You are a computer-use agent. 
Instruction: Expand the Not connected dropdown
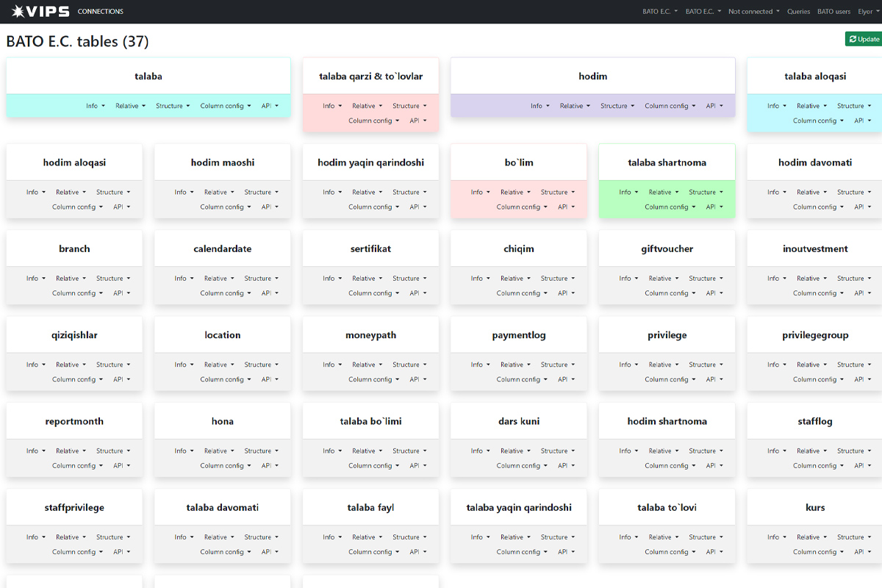tap(753, 12)
